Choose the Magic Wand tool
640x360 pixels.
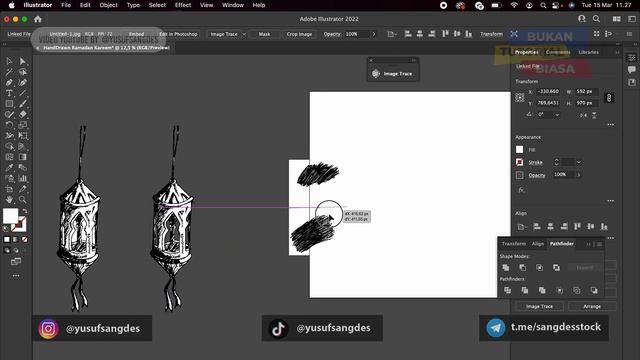9,72
